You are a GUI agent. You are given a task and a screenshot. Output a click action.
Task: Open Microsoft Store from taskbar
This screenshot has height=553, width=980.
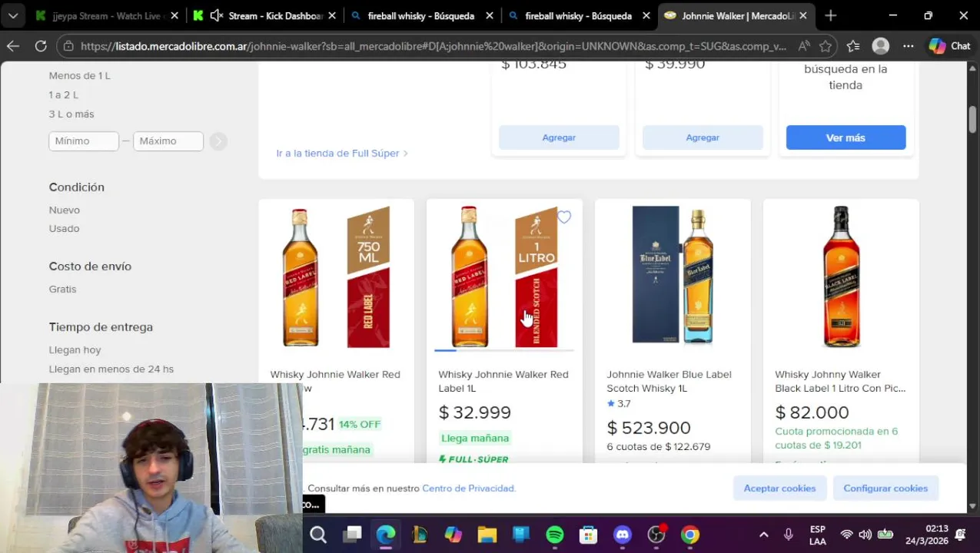589,535
